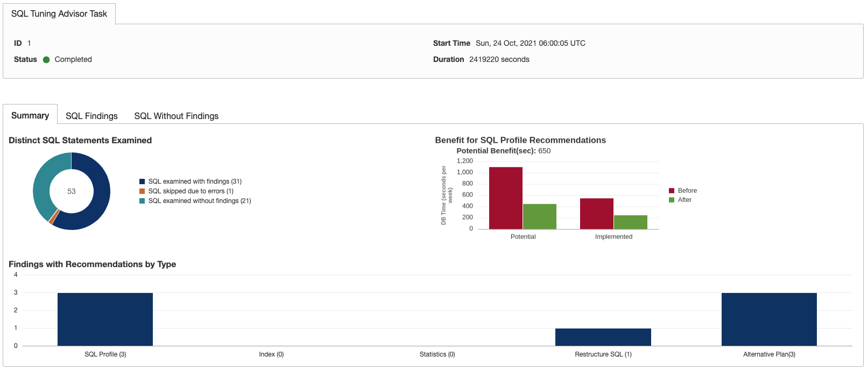
Task: Click the orange 'SQL skipped due to errors' swatch
Action: click(142, 191)
